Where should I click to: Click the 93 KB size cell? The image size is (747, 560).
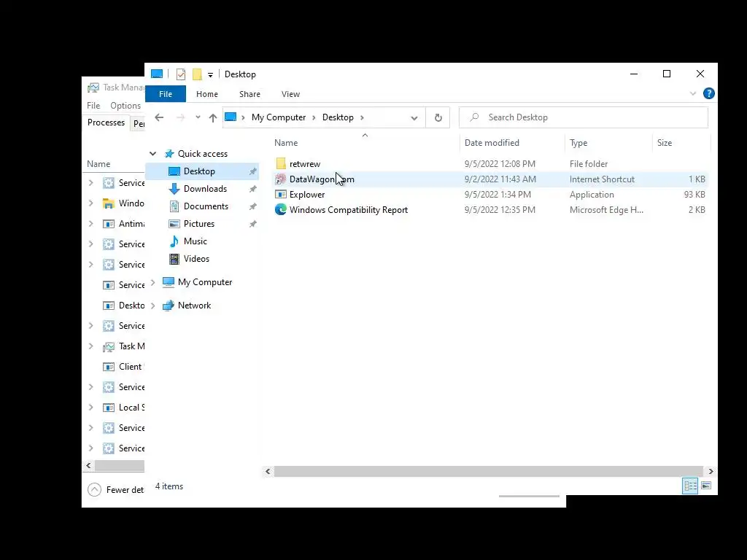(x=694, y=194)
